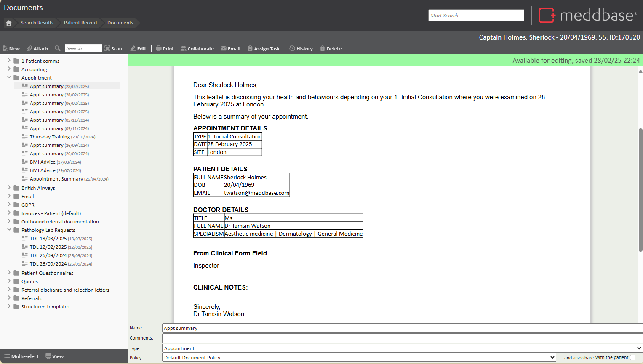Toggle Multi-select mode
643x364 pixels.
[21, 356]
